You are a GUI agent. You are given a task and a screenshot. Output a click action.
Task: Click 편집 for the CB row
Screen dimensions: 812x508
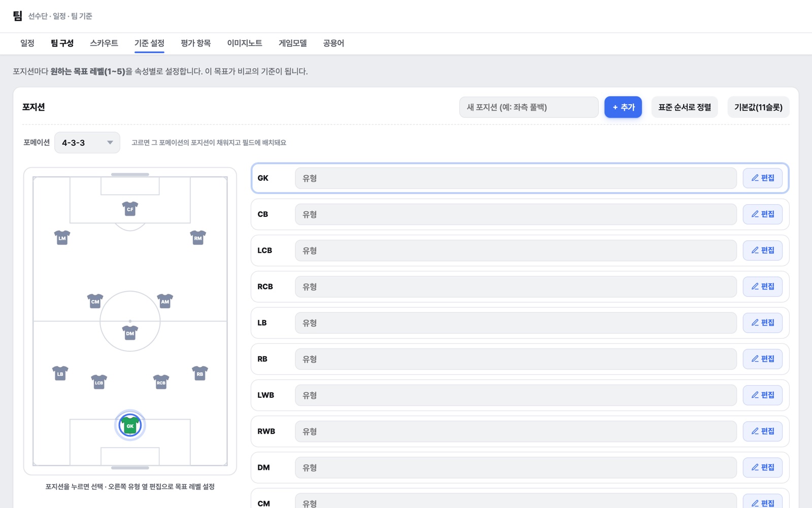pos(763,214)
